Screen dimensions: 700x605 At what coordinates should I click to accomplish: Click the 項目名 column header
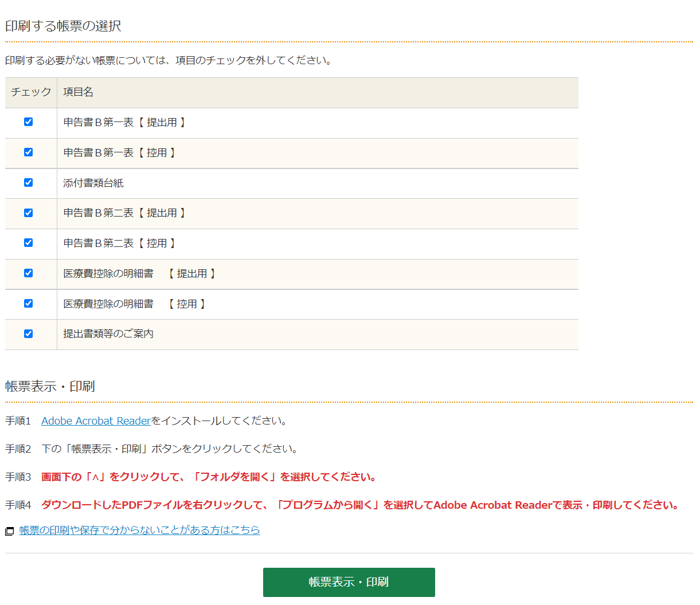click(78, 92)
